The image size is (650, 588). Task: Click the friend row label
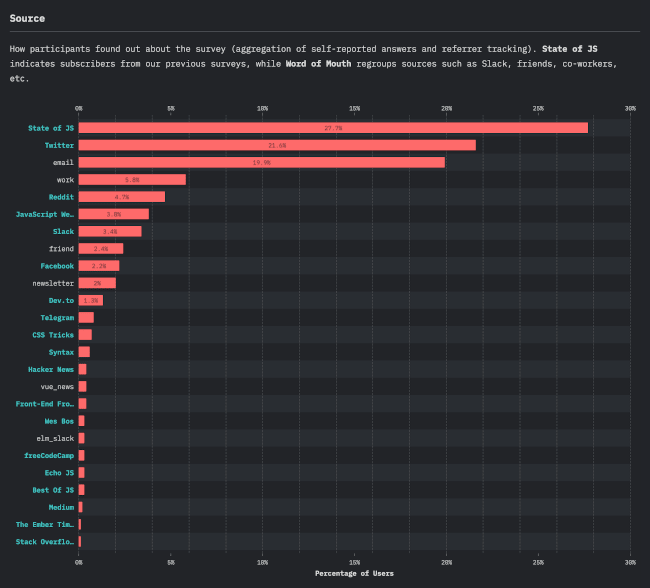[61, 249]
